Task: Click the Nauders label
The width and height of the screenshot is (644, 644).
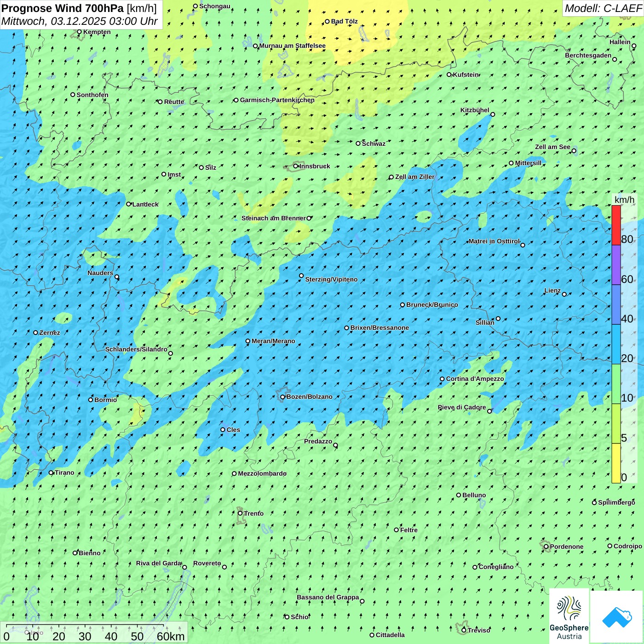Action: point(100,273)
